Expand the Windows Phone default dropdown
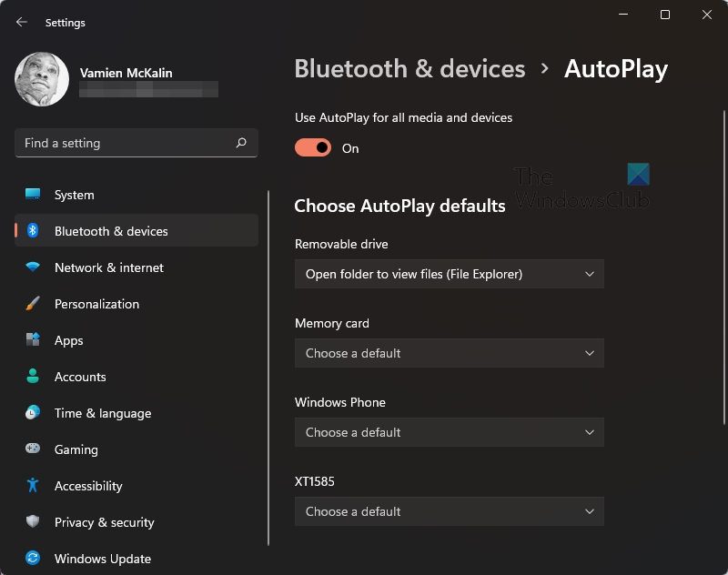The width and height of the screenshot is (728, 575). [449, 432]
